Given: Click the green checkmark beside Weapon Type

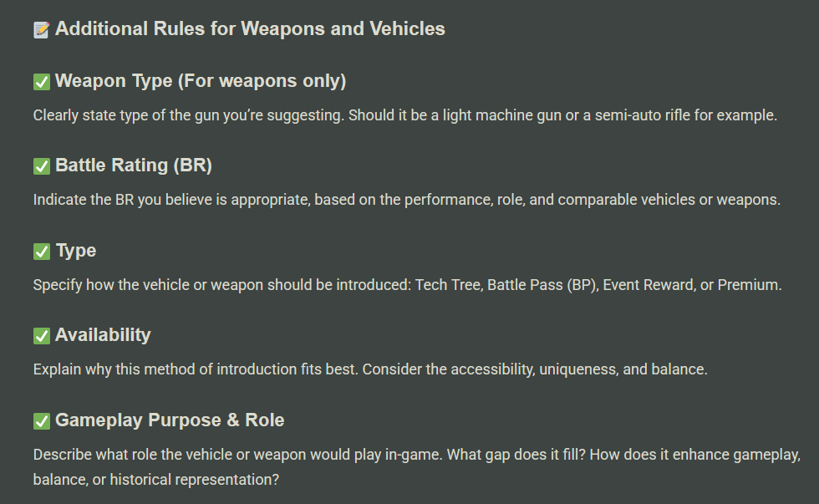Looking at the screenshot, I should pos(42,82).
